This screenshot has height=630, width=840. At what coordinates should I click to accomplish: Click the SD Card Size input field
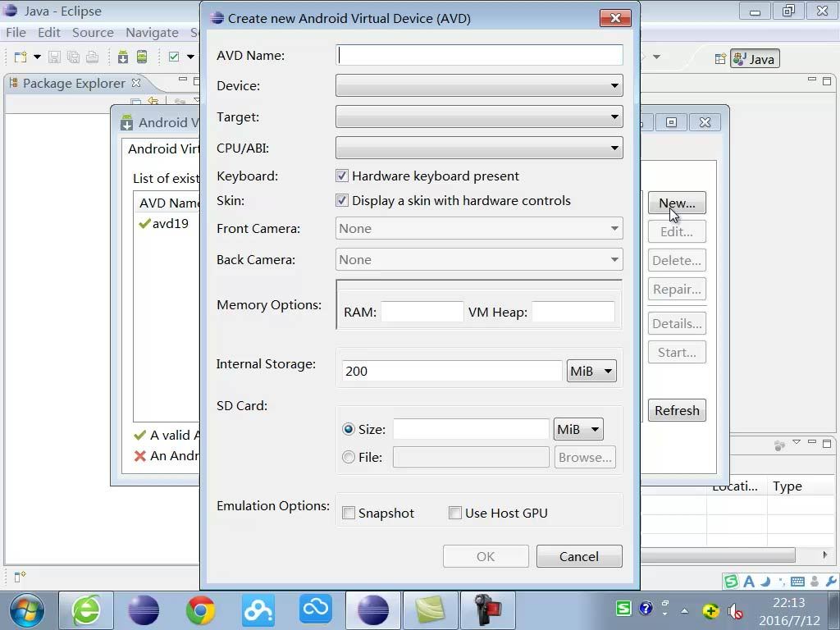click(471, 429)
